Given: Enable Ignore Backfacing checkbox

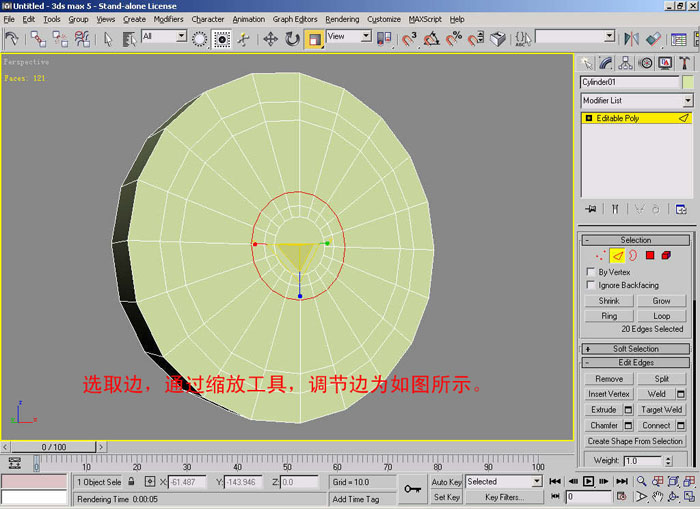Looking at the screenshot, I should (x=591, y=284).
